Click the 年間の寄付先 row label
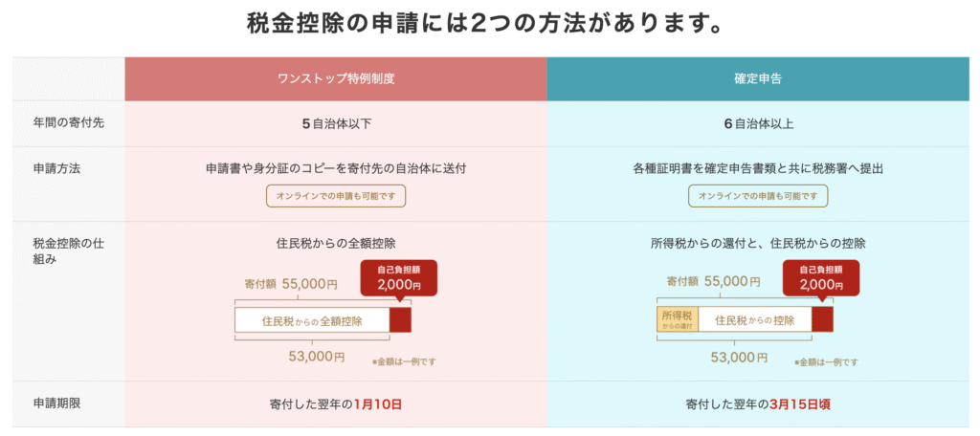The image size is (980, 436). (60, 123)
